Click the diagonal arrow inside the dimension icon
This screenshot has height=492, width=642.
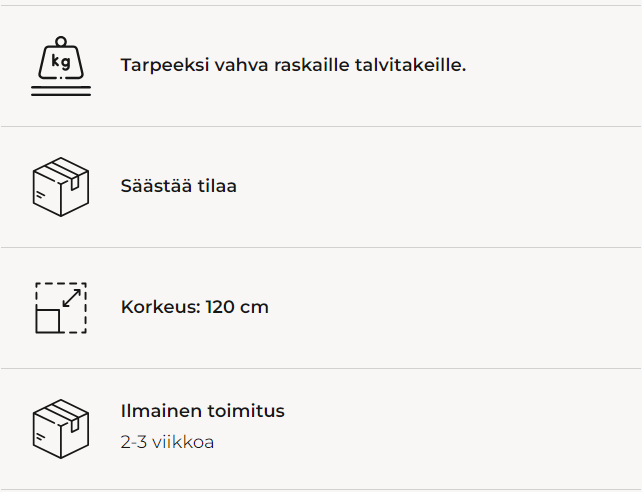71,298
